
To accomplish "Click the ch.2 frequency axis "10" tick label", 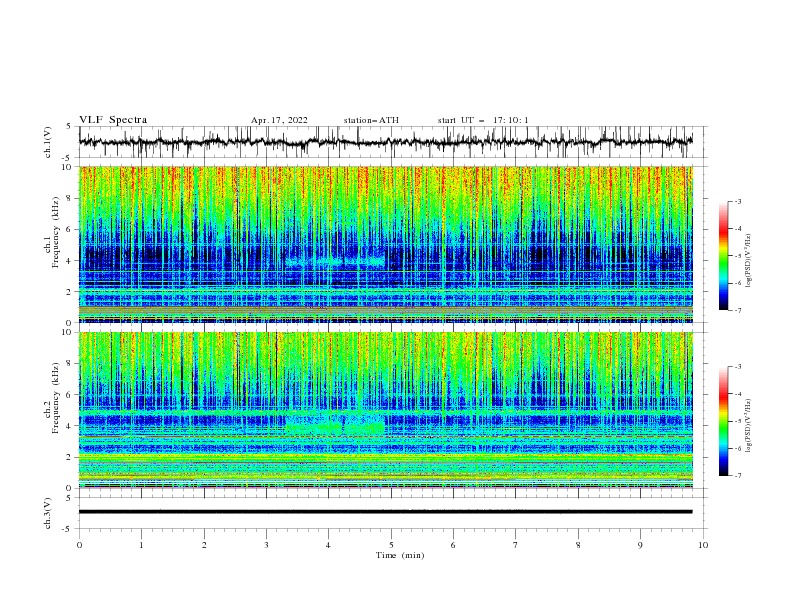I will (x=68, y=332).
